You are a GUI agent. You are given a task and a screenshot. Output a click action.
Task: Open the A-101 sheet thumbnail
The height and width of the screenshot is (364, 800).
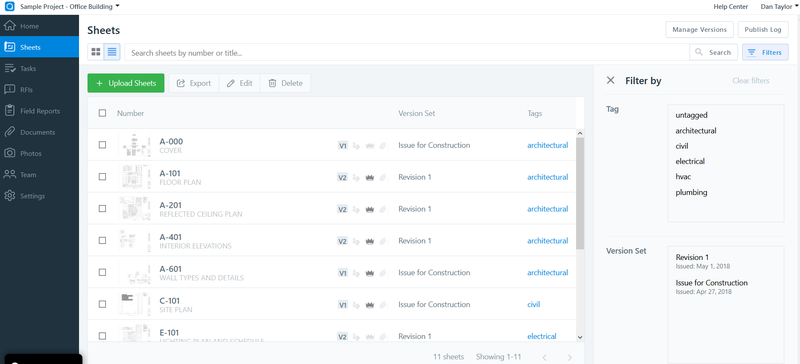tap(135, 177)
